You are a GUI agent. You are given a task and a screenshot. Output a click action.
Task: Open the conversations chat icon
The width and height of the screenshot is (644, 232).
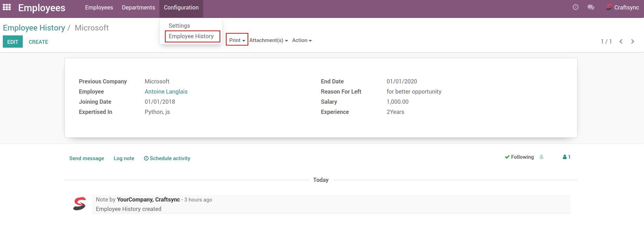point(591,7)
